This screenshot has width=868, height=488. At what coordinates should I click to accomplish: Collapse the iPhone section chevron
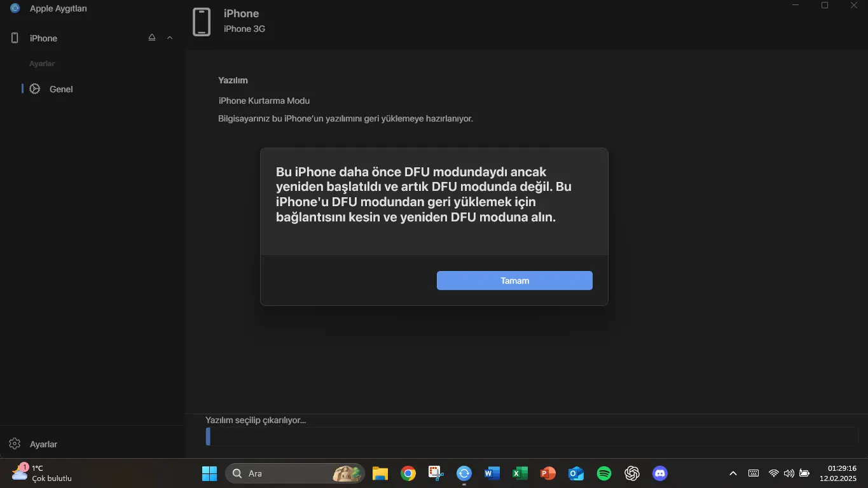170,38
